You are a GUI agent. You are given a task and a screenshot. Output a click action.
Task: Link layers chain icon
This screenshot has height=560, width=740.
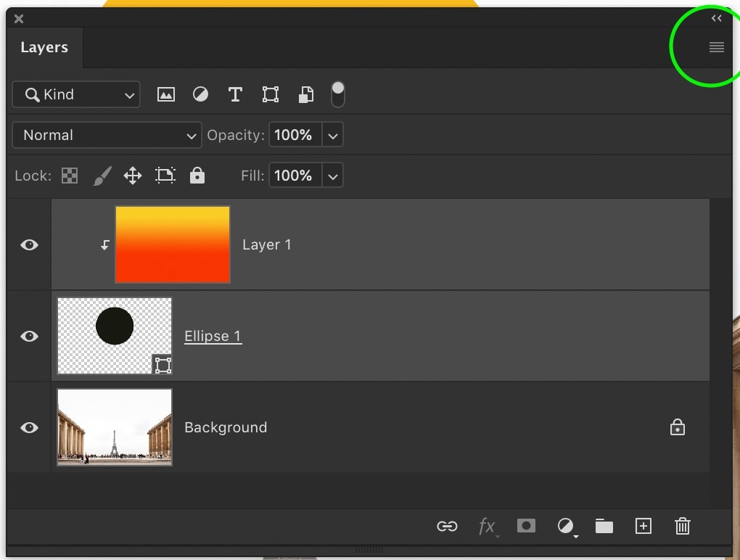point(447,526)
